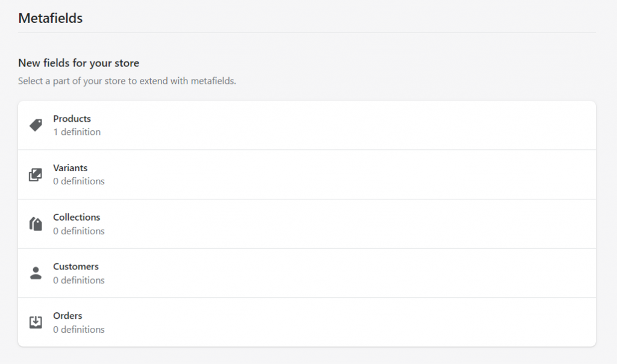The width and height of the screenshot is (617, 364).
Task: Select the Products row label
Action: tap(72, 119)
